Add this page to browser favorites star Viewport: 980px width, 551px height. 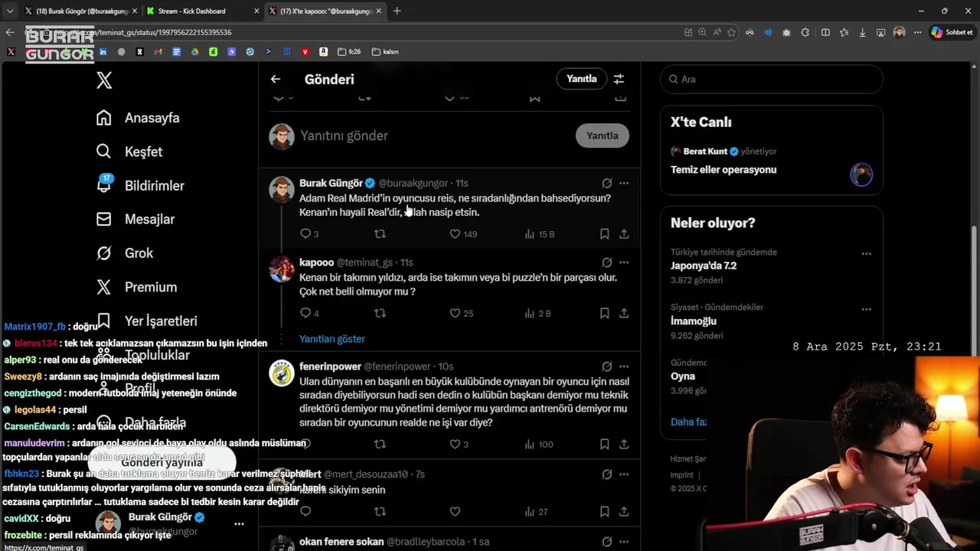click(x=731, y=32)
